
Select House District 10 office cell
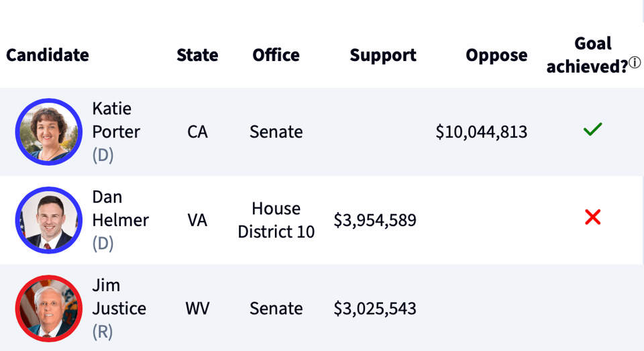click(276, 220)
